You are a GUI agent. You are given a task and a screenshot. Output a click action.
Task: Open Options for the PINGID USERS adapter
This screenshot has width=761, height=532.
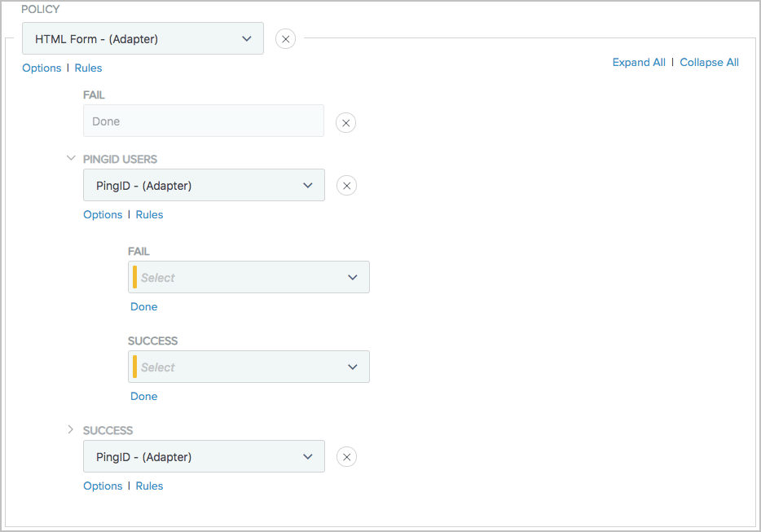click(103, 214)
